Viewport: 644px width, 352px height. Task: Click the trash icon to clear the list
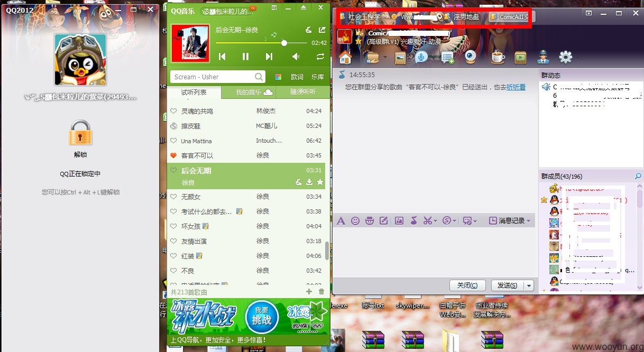321,292
